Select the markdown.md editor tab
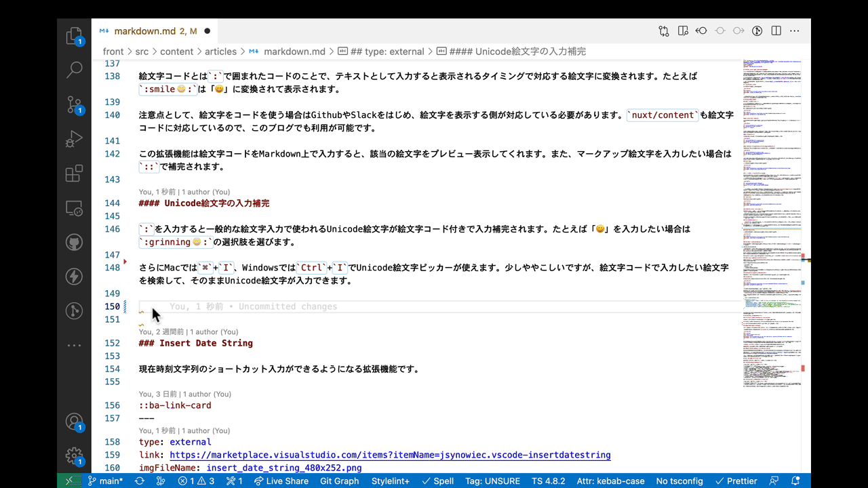Viewport: 868px width, 488px height. (146, 30)
